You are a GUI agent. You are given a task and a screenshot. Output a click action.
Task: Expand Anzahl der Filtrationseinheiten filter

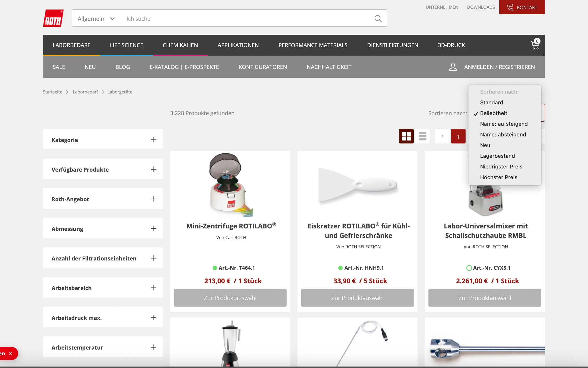(153, 258)
